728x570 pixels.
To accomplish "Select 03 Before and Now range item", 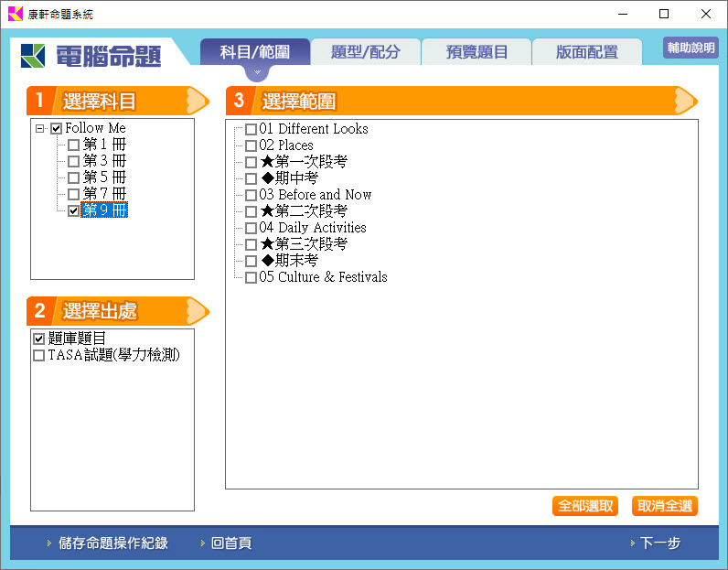I will coord(251,195).
